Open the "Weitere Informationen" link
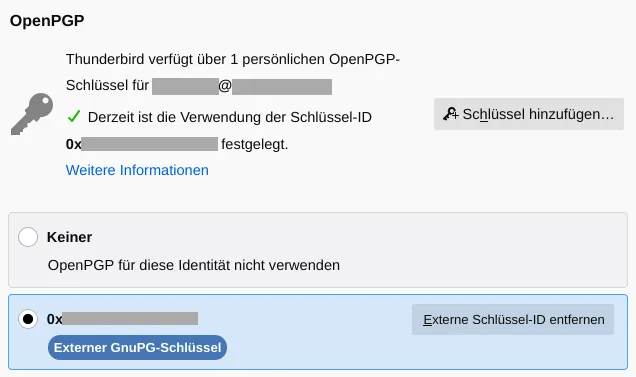This screenshot has height=377, width=636. pos(137,170)
